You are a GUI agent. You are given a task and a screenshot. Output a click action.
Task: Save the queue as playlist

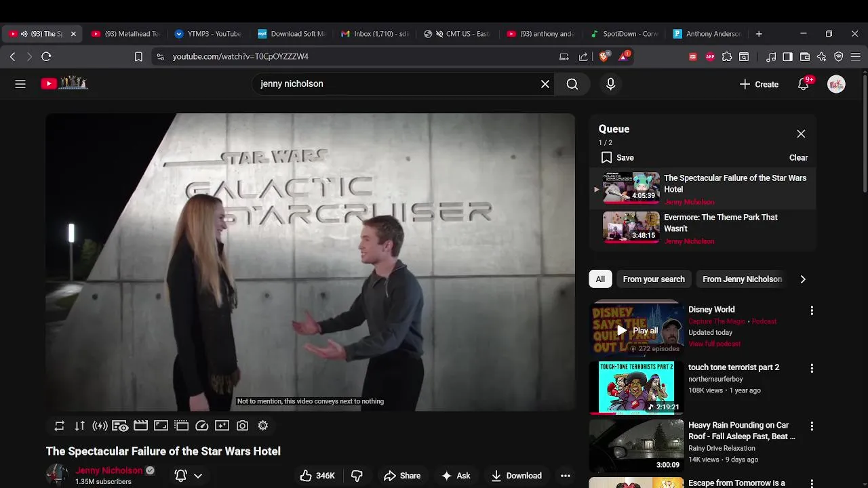coord(617,157)
